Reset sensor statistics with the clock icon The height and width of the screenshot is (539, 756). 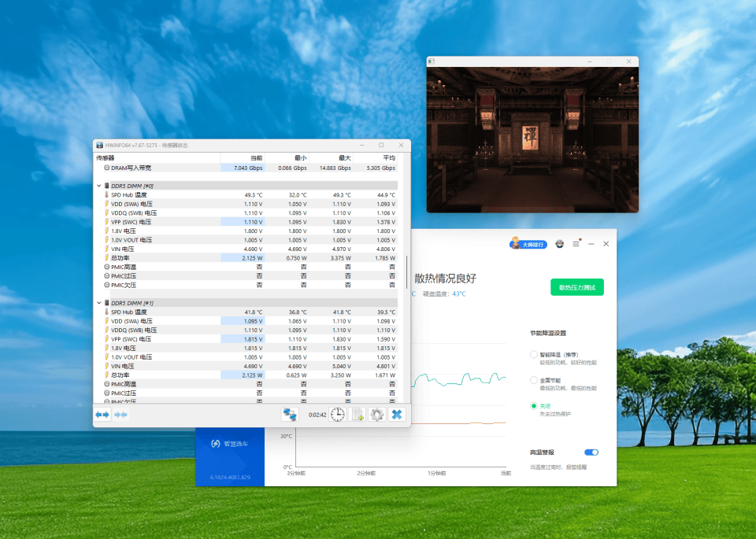(338, 415)
